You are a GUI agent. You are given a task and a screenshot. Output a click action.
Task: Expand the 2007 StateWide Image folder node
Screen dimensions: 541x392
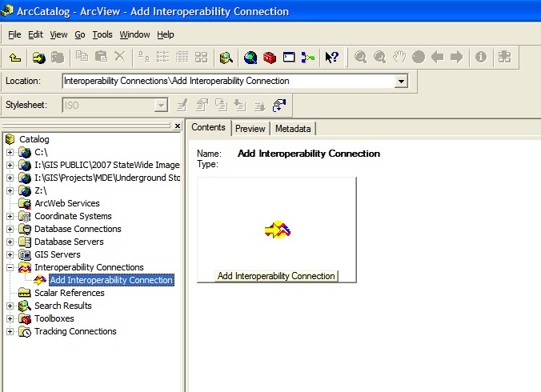[x=10, y=165]
